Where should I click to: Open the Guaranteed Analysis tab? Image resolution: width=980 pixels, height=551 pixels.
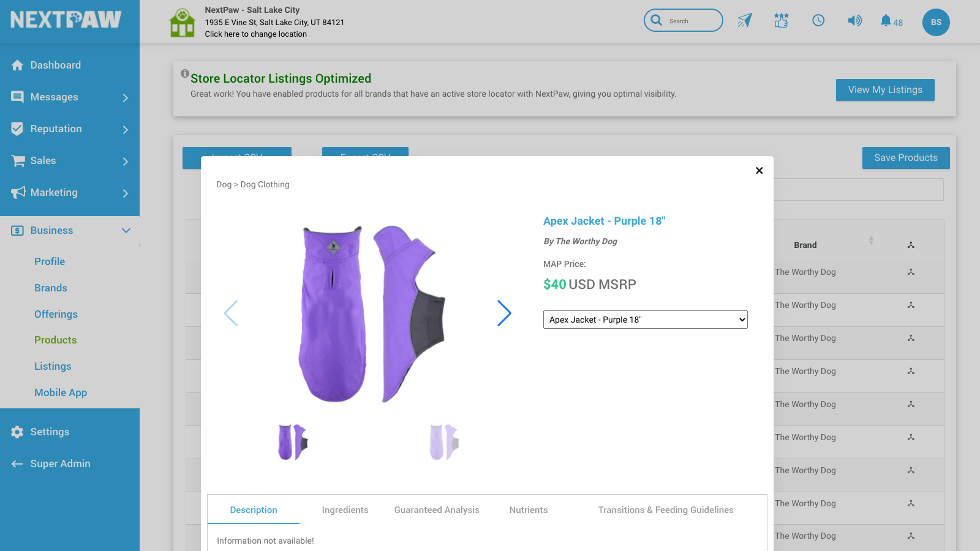(x=437, y=509)
